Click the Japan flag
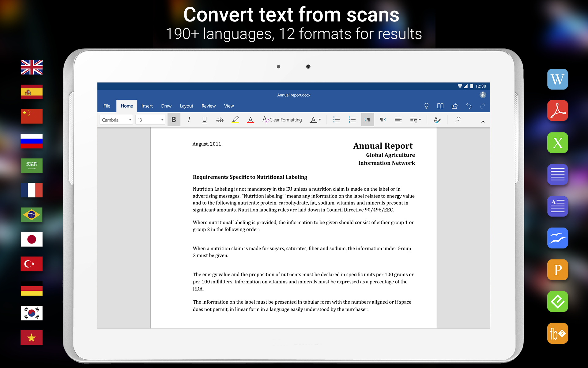Viewport: 588px width, 368px height. point(32,239)
